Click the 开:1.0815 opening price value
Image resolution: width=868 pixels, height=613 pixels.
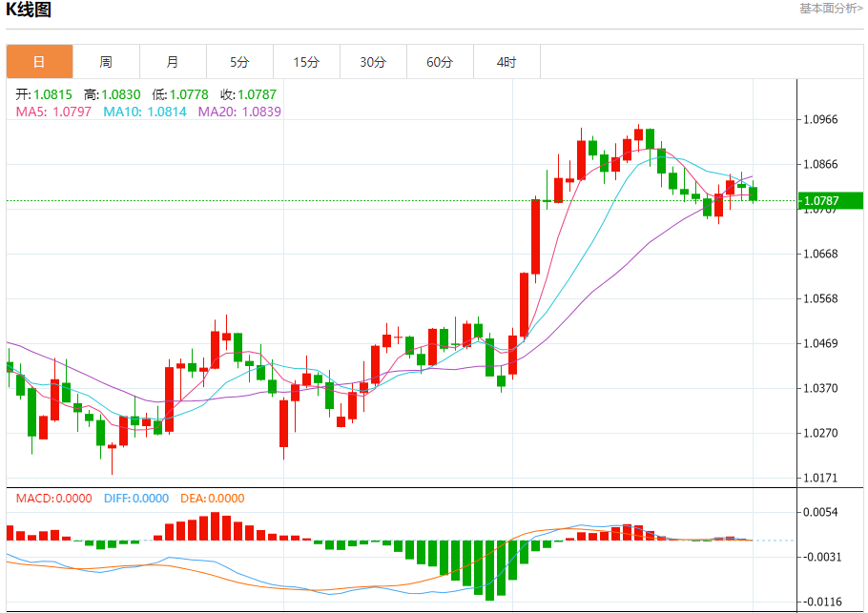click(44, 94)
